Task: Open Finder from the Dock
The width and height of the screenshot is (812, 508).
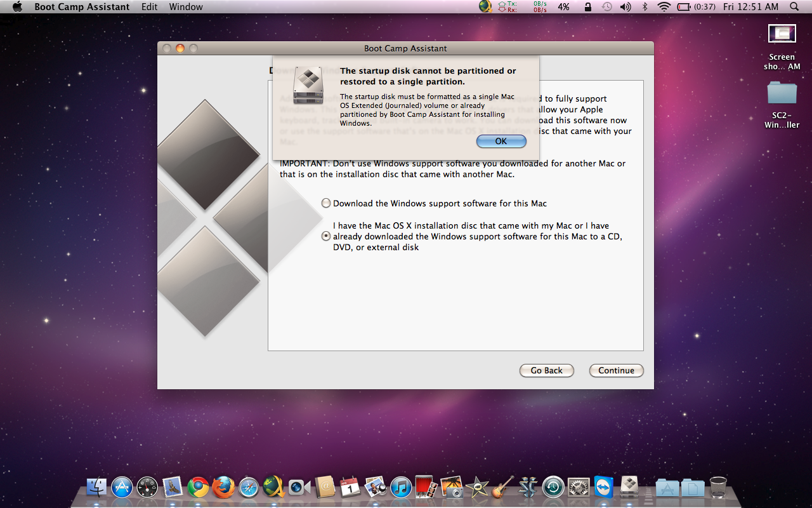Action: pyautogui.click(x=96, y=487)
